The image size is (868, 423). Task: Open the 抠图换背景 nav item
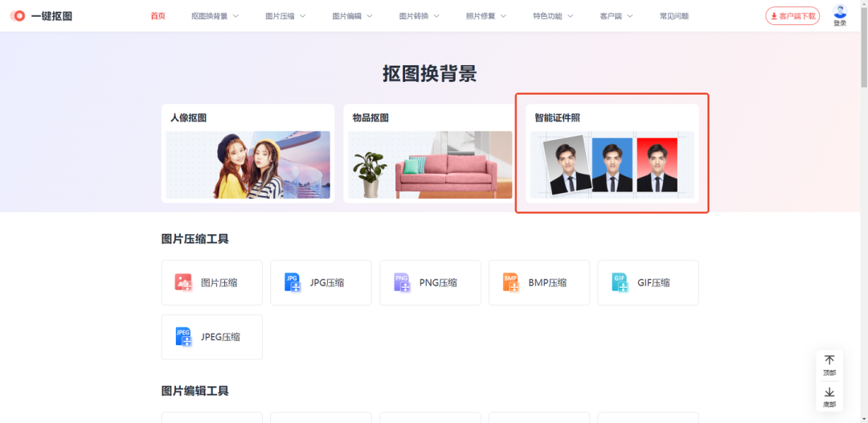pos(209,16)
